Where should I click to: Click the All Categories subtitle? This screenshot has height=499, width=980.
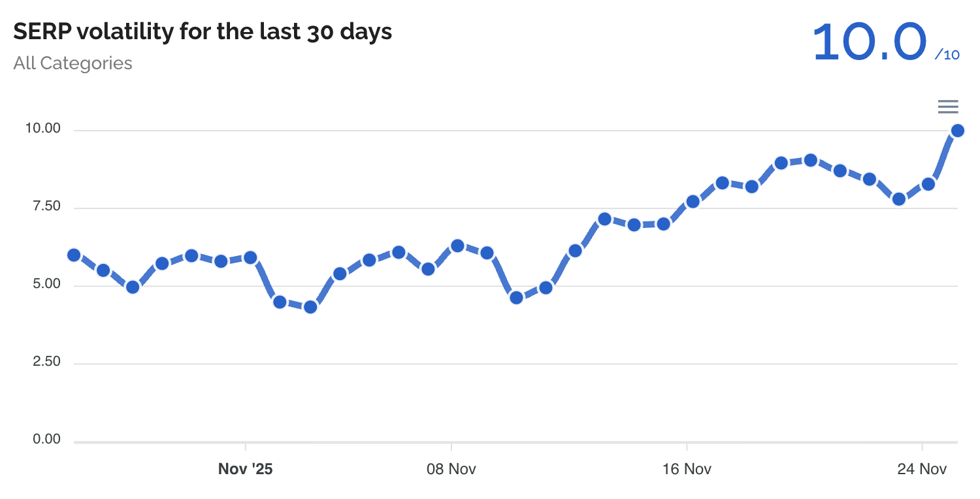73,63
